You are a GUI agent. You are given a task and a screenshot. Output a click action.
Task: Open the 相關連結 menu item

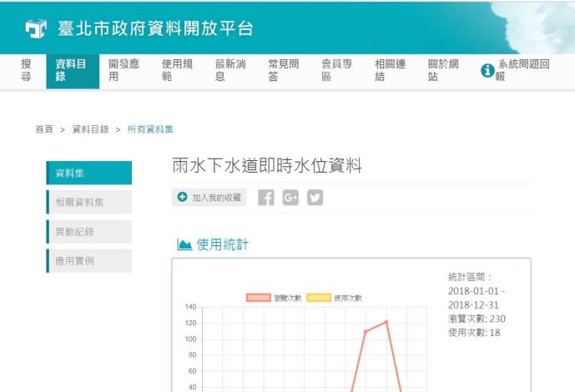pyautogui.click(x=391, y=70)
